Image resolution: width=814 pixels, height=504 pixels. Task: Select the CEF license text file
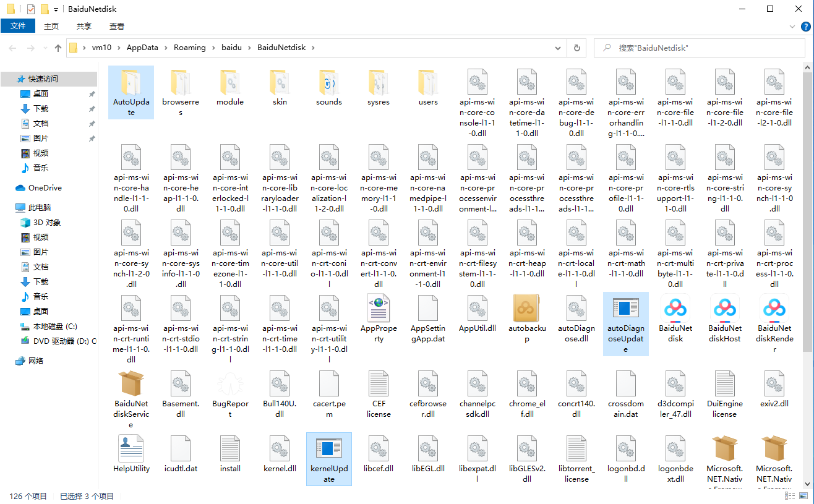pyautogui.click(x=379, y=393)
